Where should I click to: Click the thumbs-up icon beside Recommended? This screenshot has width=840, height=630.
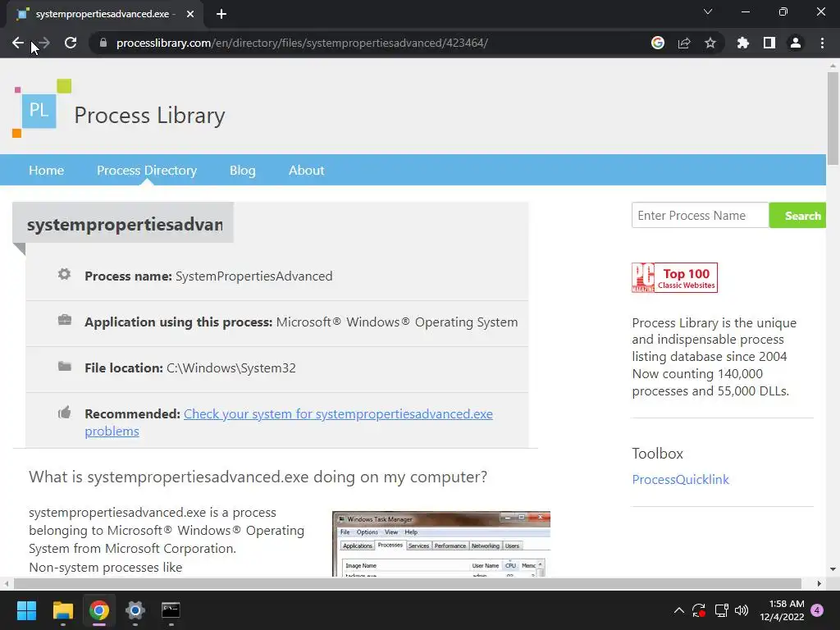[x=64, y=413]
